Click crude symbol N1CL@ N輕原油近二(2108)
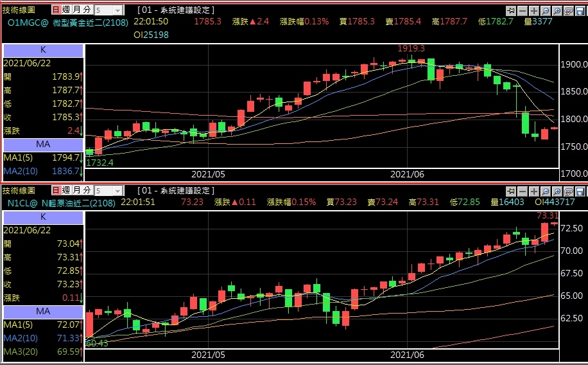 pos(62,204)
